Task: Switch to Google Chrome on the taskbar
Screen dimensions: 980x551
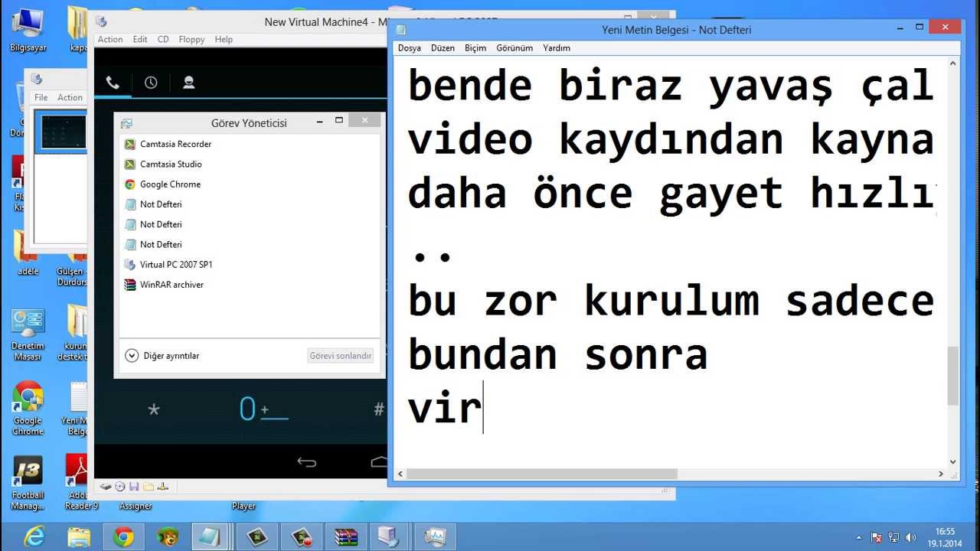Action: pos(123,536)
